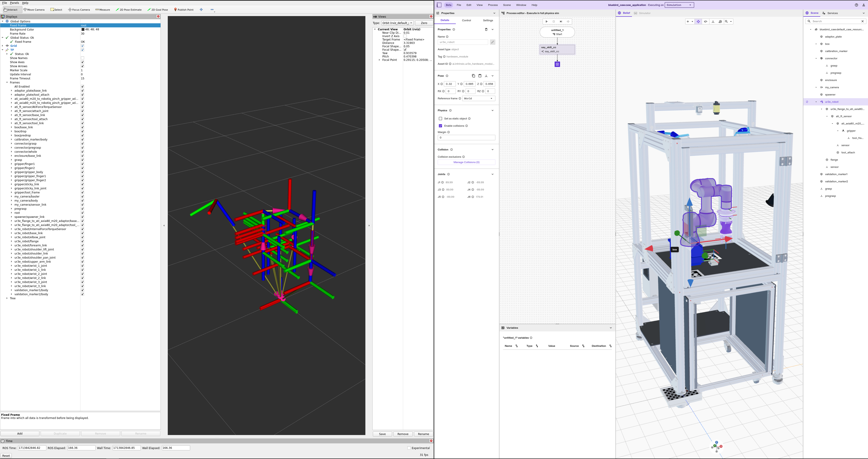Click the Zero button in Views panel
868x459 pixels.
pyautogui.click(x=423, y=23)
